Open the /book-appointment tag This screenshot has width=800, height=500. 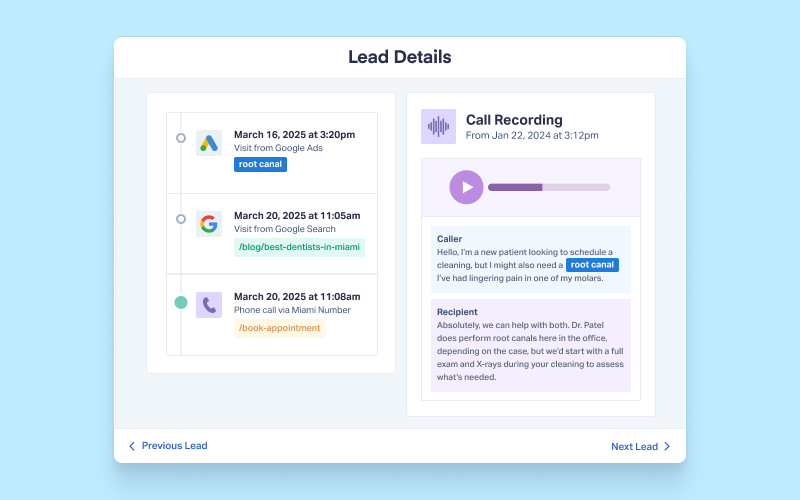(280, 328)
